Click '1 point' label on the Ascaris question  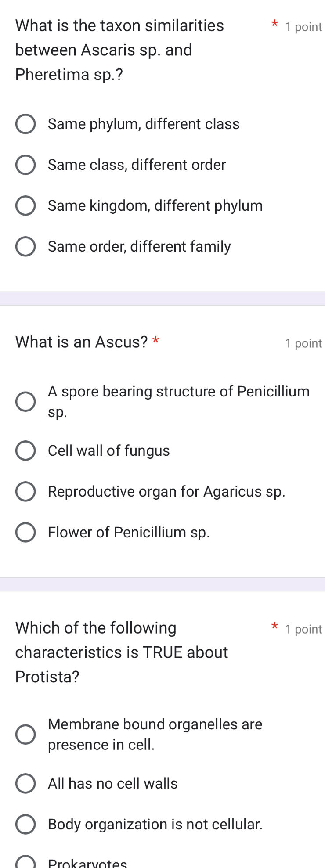tap(303, 27)
